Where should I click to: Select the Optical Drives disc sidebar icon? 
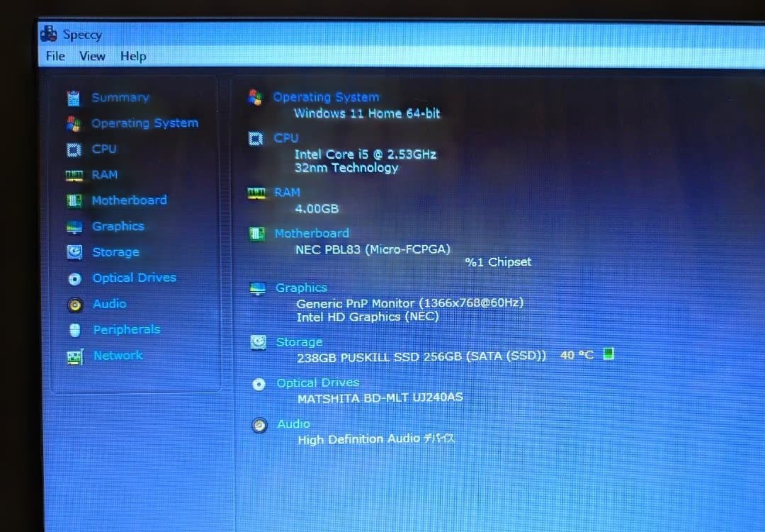[x=74, y=278]
